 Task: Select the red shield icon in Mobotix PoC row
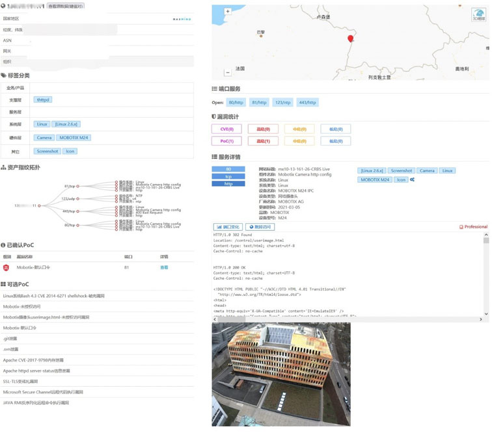tap(6, 267)
